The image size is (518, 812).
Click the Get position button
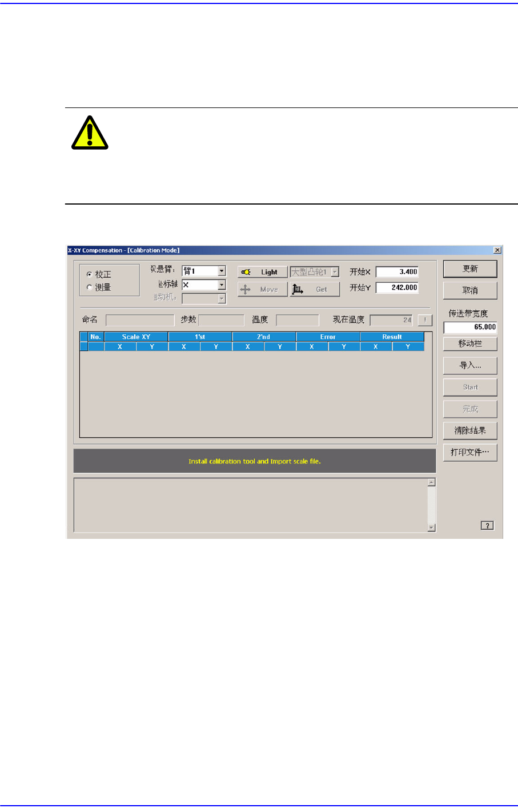click(x=315, y=289)
